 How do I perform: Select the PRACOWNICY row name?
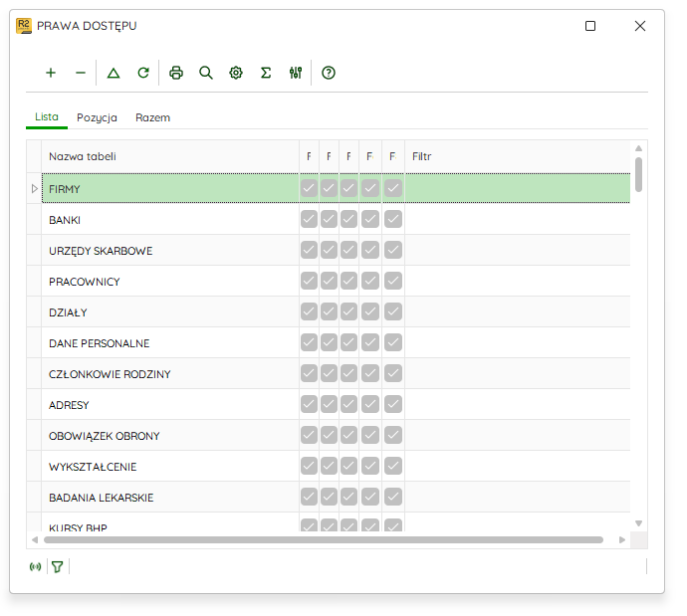(x=84, y=282)
